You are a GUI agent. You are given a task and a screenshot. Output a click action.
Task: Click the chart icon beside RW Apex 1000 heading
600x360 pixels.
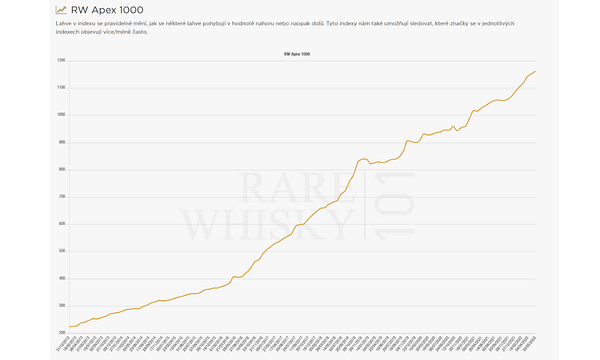pos(61,10)
